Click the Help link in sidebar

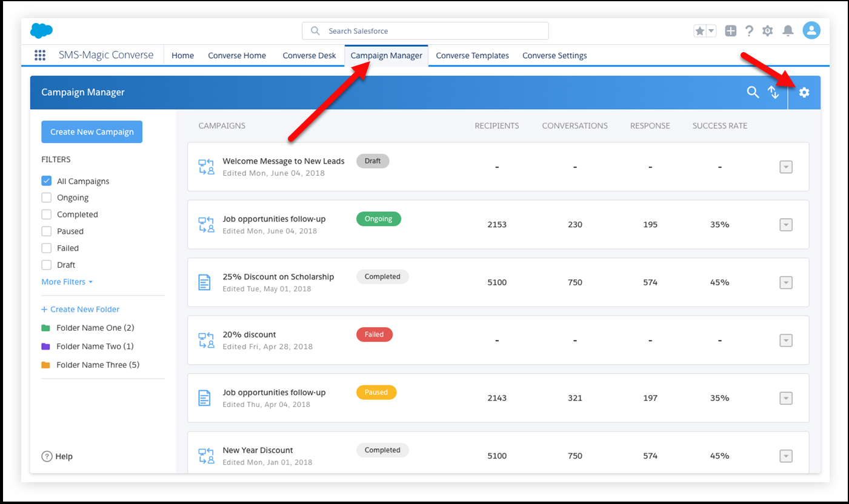tap(64, 456)
